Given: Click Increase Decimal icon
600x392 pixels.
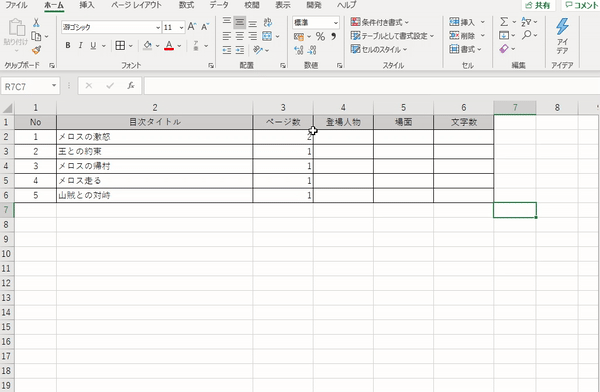Looking at the screenshot, I should coord(299,50).
